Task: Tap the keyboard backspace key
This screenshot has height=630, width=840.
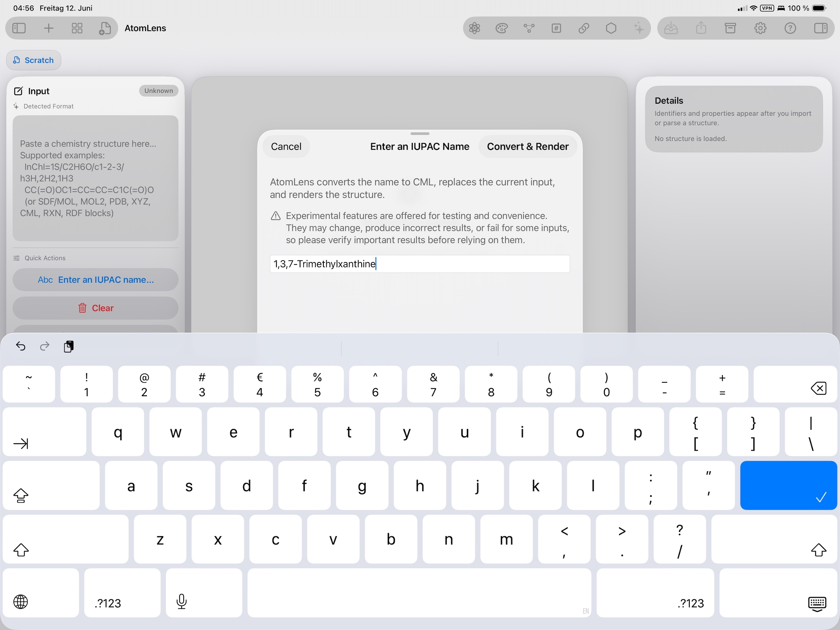Action: [795, 384]
